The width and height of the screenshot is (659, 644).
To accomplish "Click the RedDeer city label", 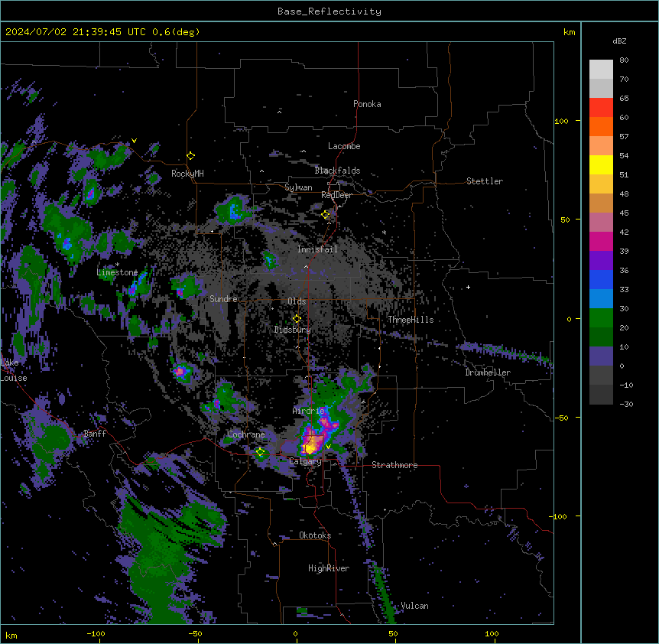I will tap(336, 195).
